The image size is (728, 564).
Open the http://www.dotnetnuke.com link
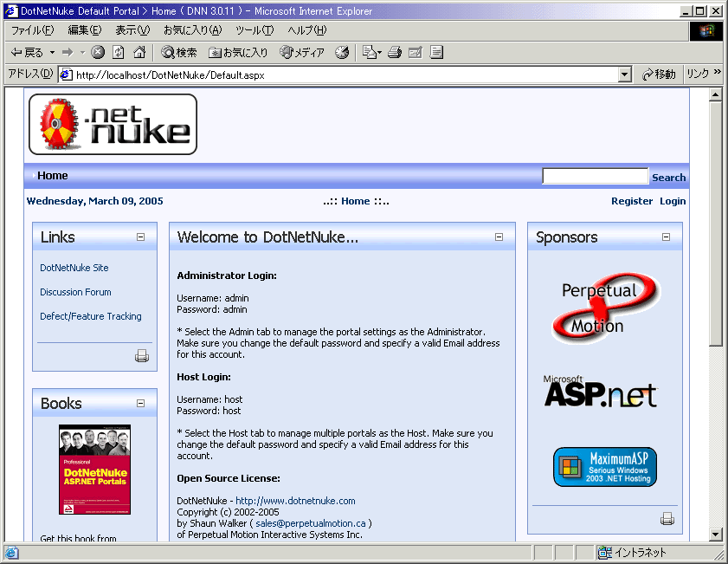tap(295, 501)
